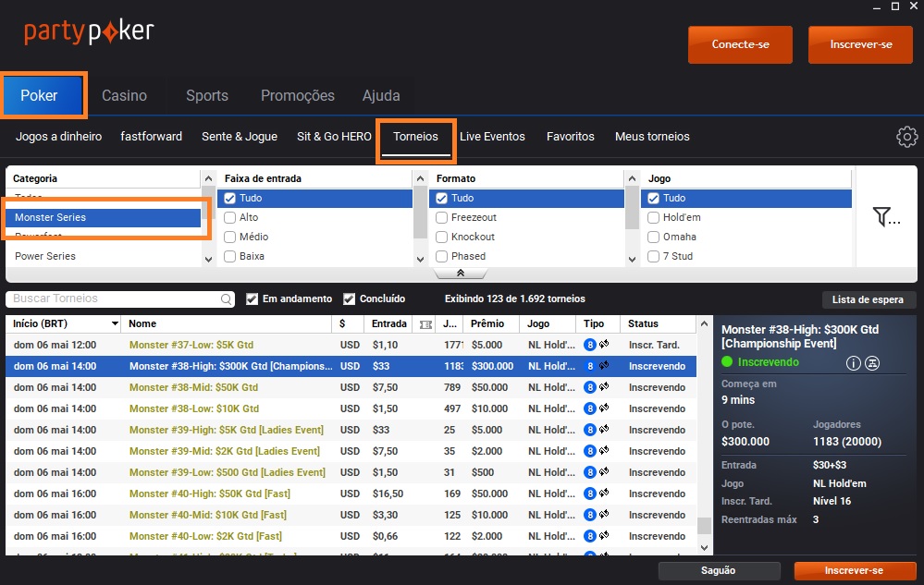Click the ticket column header icon

click(x=425, y=324)
